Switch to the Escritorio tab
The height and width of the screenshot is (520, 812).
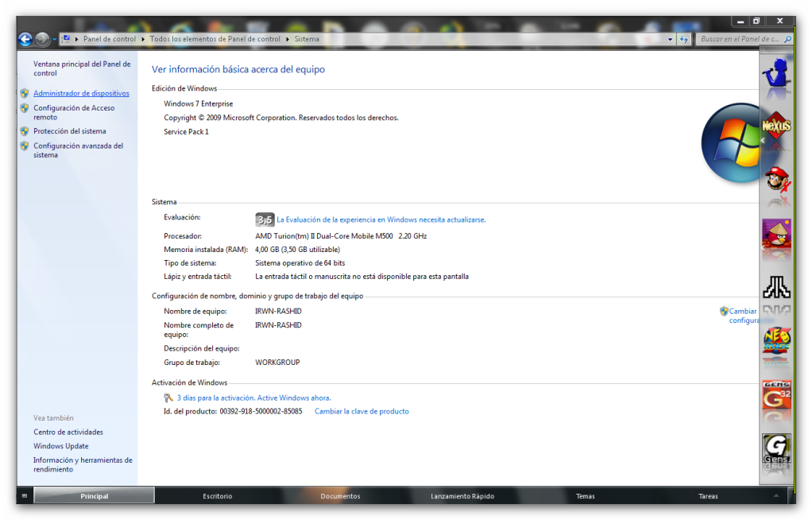coord(218,495)
